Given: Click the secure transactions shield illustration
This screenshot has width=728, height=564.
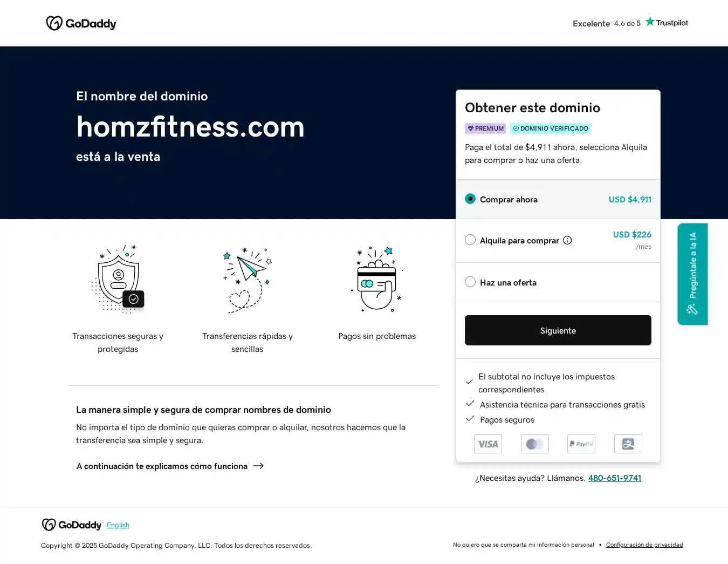Looking at the screenshot, I should [118, 279].
